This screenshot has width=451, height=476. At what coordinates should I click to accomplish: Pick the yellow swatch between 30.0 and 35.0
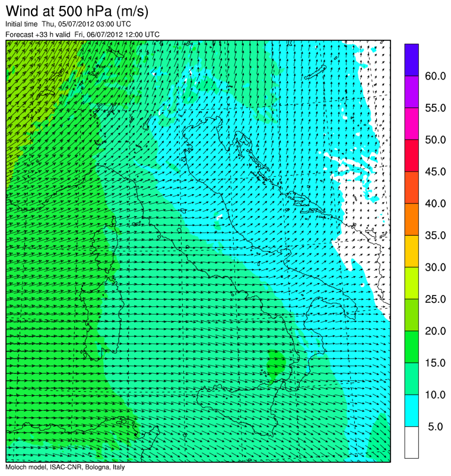[x=412, y=251]
